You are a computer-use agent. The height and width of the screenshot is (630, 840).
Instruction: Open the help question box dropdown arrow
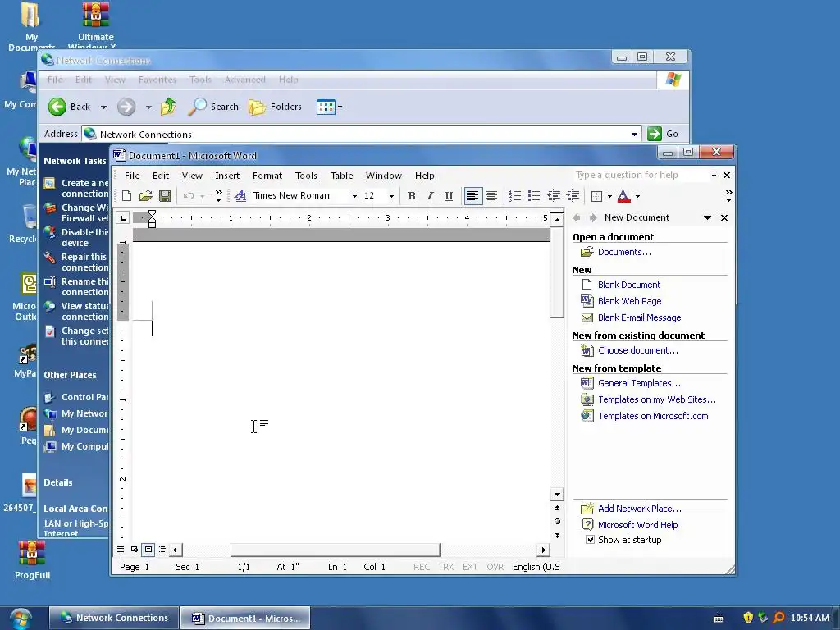(x=714, y=176)
